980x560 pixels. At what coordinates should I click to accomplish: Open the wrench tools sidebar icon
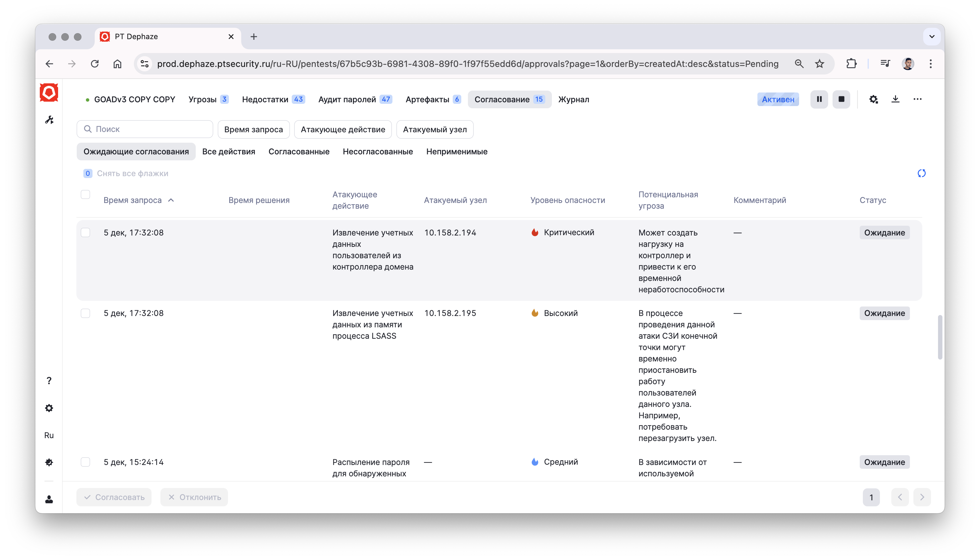coord(49,120)
